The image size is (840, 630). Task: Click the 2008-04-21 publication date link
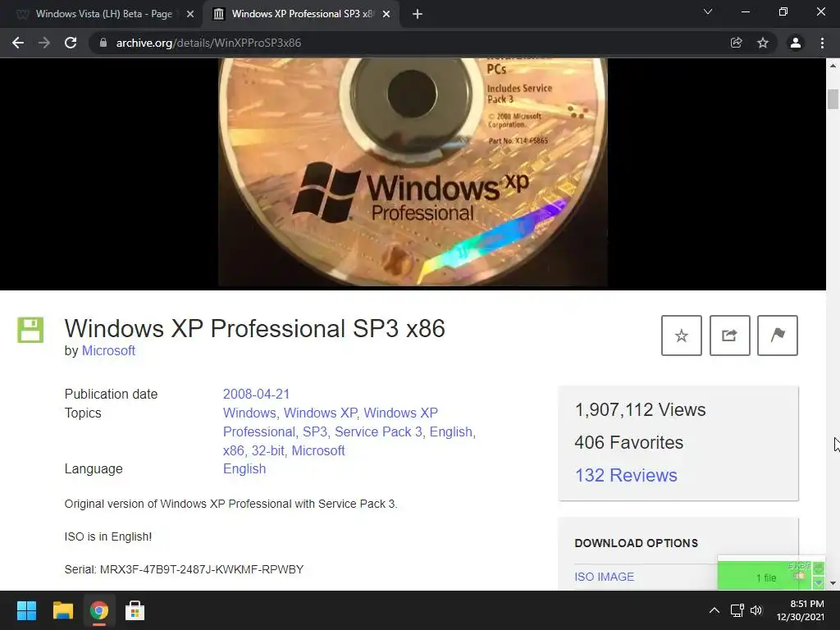(256, 394)
